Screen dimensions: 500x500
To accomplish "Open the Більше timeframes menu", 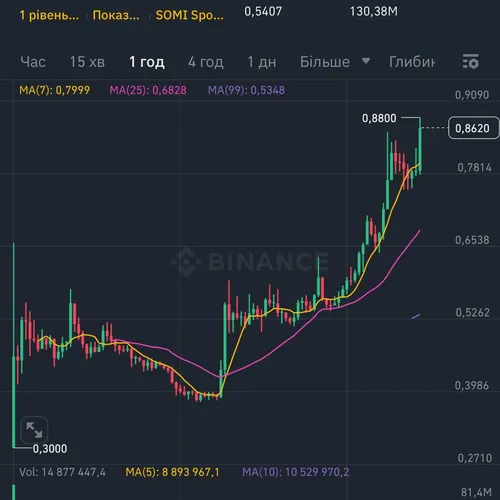I will [325, 62].
